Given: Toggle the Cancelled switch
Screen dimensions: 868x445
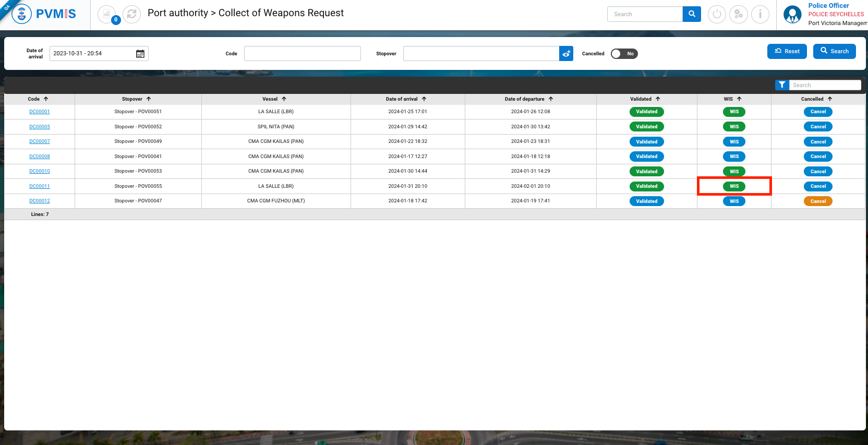Looking at the screenshot, I should pyautogui.click(x=624, y=54).
